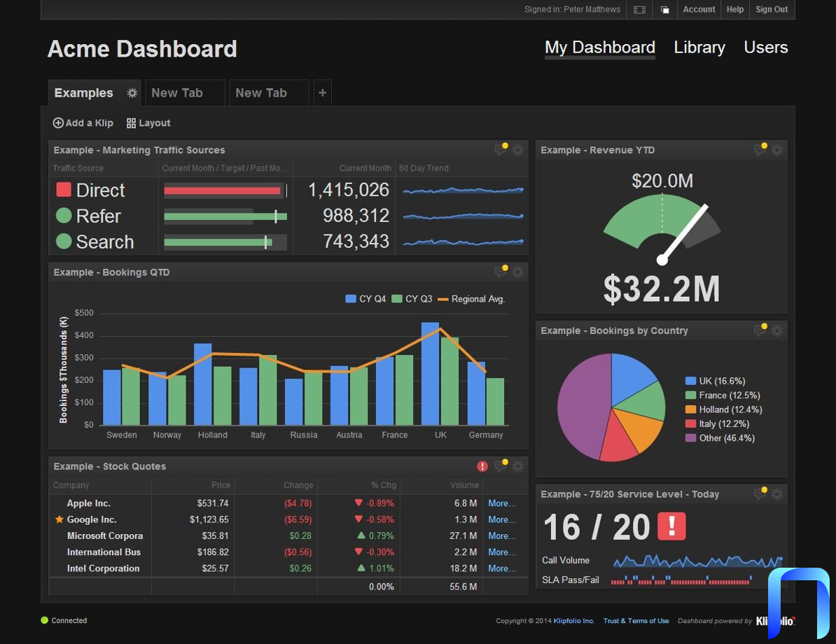Open settings gear on the Examples tab
Viewport: 836px width, 644px height.
[132, 93]
